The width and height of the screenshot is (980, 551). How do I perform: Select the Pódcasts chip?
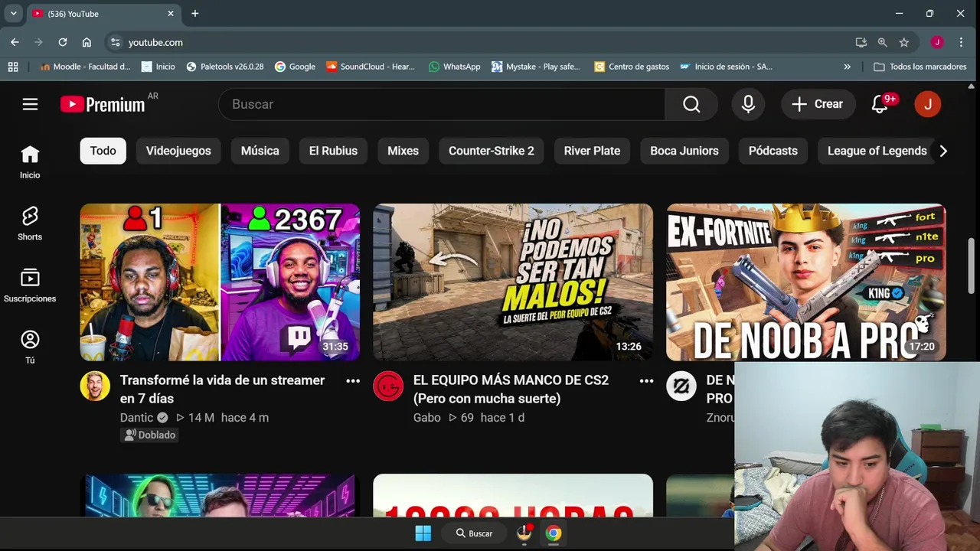pos(773,151)
